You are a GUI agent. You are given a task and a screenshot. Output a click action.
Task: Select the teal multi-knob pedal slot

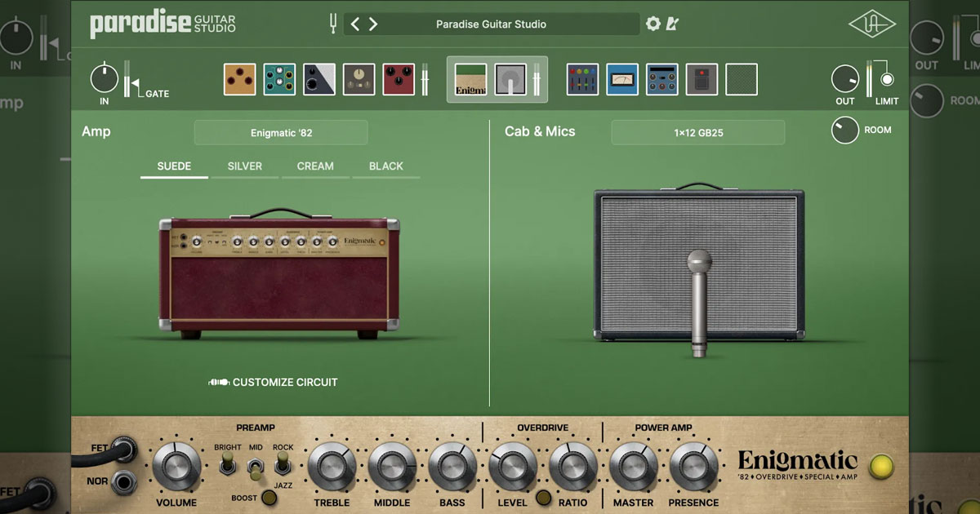tap(279, 80)
